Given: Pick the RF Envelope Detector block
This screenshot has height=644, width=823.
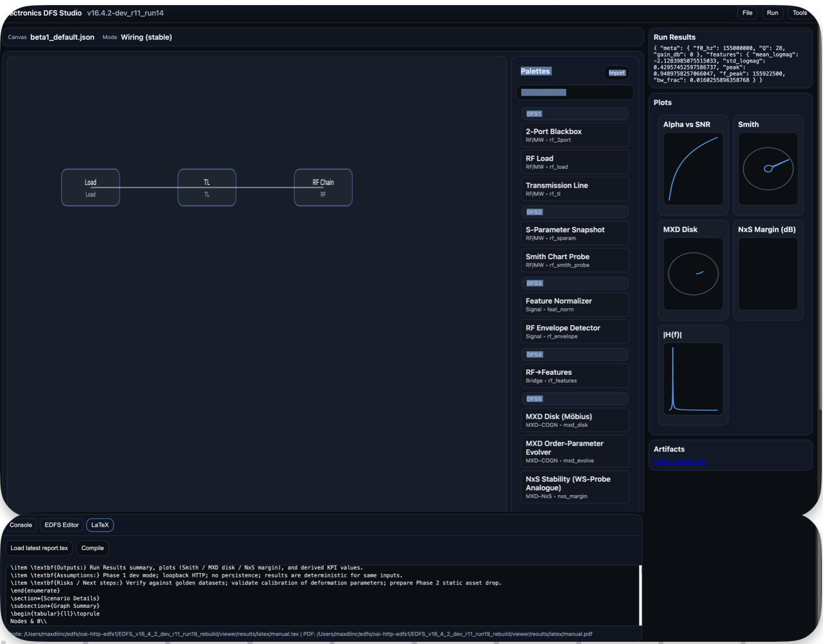Looking at the screenshot, I should pyautogui.click(x=574, y=331).
